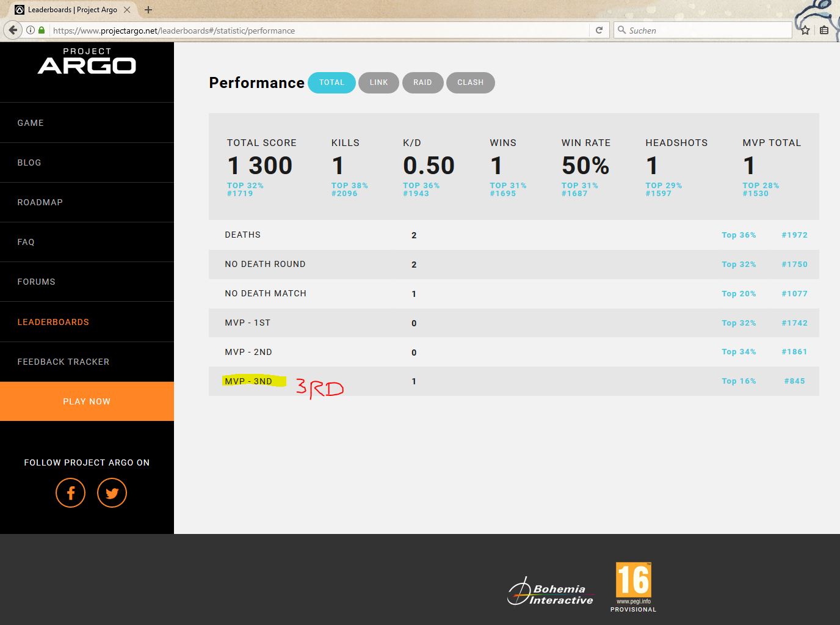Open the bookmarks list icon
Screen dimensions: 840x625
pyautogui.click(x=824, y=30)
